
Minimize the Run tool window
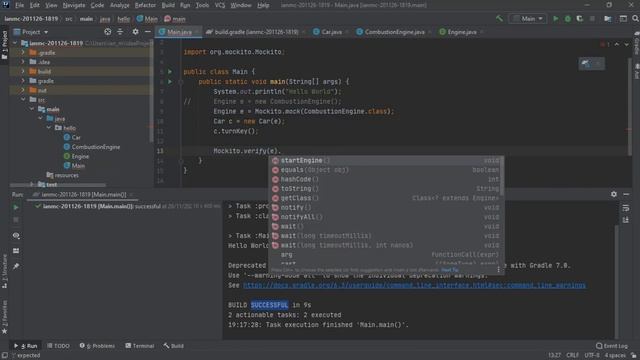(x=626, y=194)
